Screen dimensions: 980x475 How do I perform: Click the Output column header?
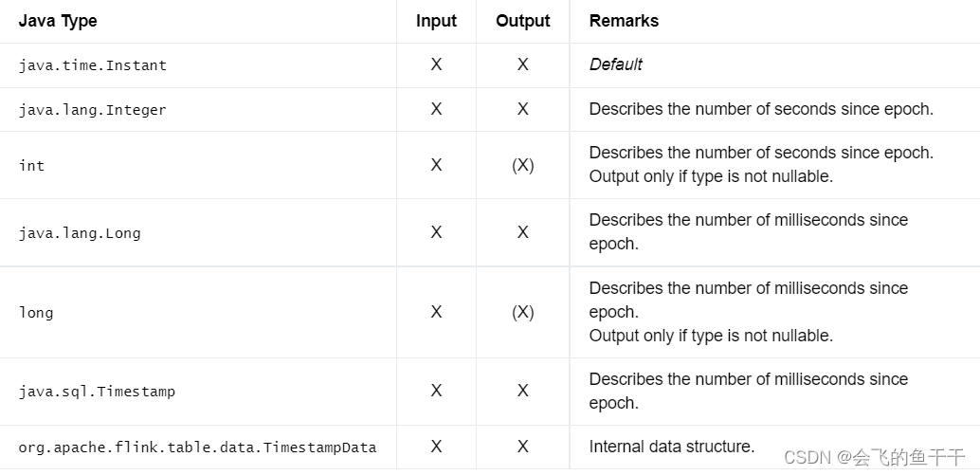522,21
